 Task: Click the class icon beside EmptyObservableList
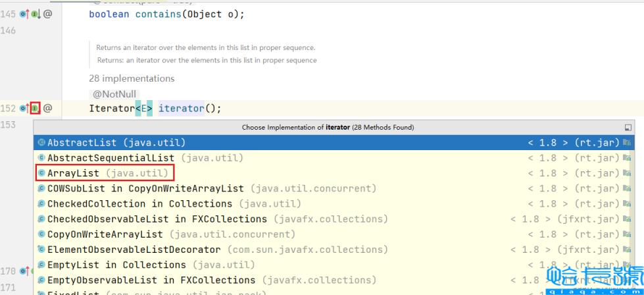click(x=41, y=281)
